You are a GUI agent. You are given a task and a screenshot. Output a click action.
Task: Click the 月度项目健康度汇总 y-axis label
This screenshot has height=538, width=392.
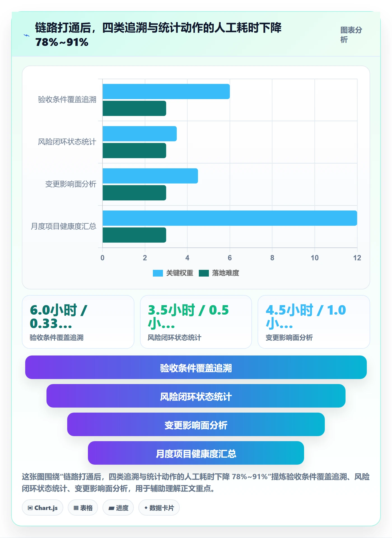64,226
